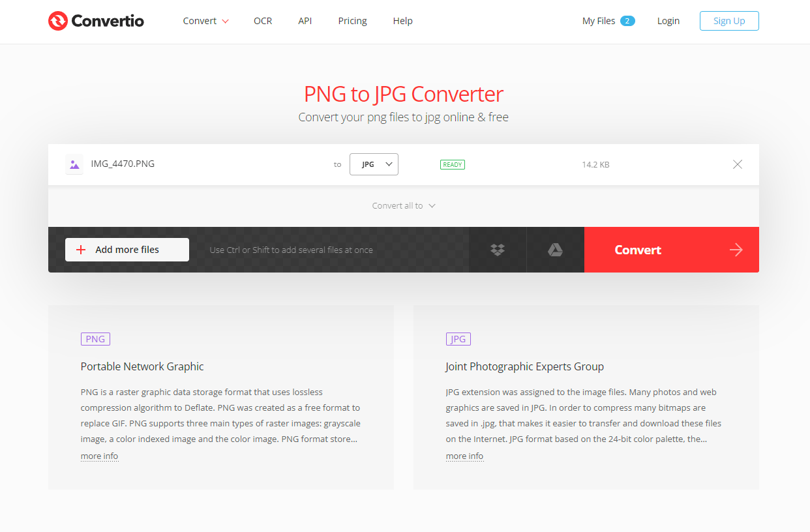Click the PNG format badge
Screen dimensions: 810x532
(x=95, y=339)
